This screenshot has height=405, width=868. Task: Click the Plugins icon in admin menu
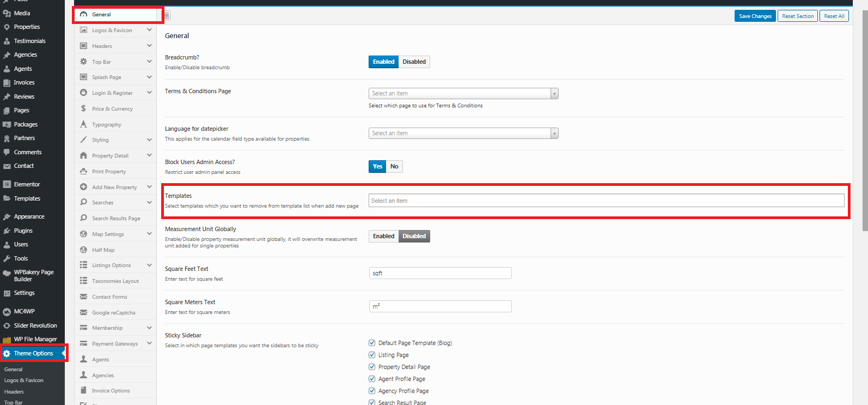click(x=7, y=231)
